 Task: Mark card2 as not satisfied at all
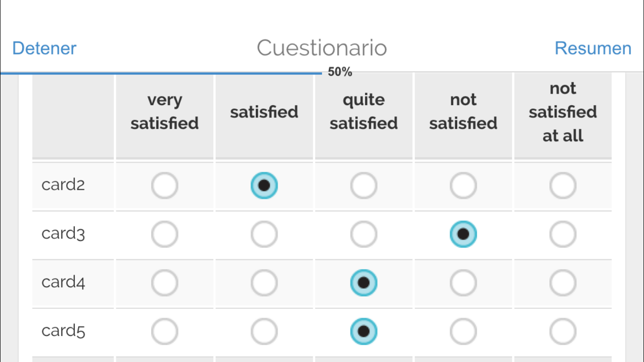click(563, 186)
